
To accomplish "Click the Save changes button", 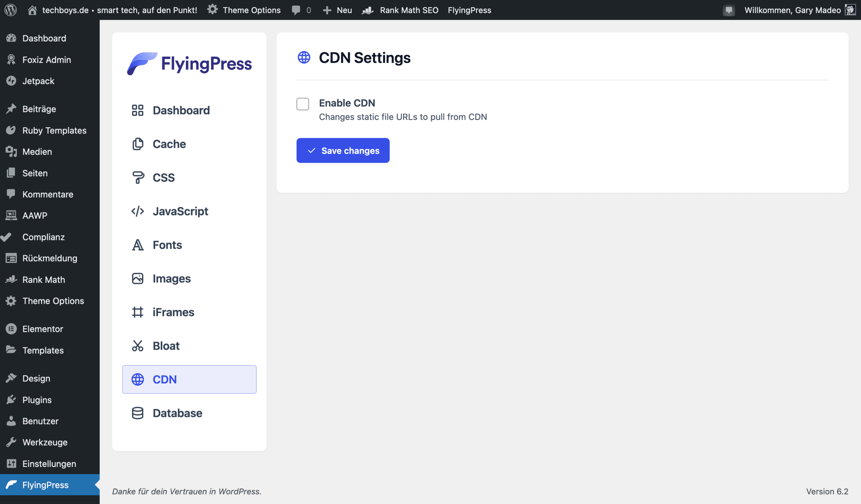I will 343,151.
